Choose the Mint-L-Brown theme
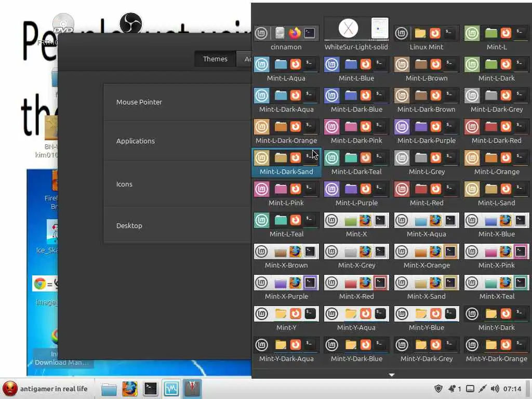The image size is (532, 399). pos(427,64)
